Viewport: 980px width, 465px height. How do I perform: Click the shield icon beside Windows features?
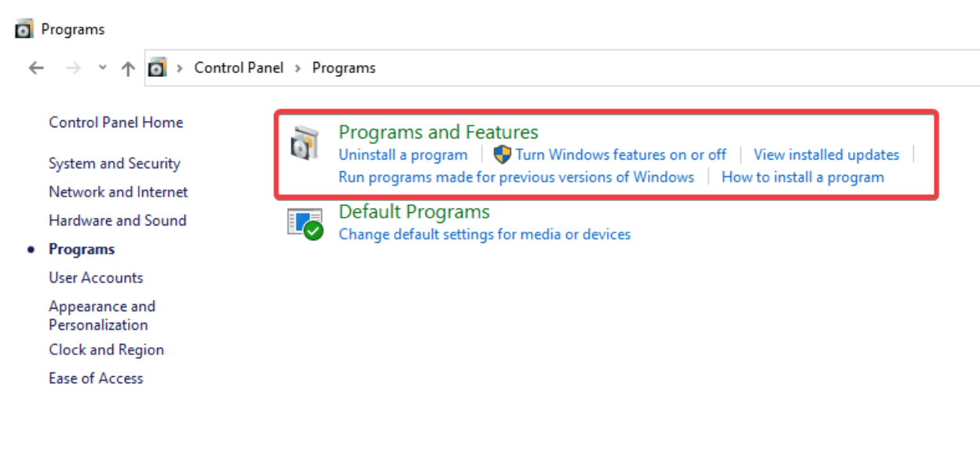pyautogui.click(x=503, y=154)
